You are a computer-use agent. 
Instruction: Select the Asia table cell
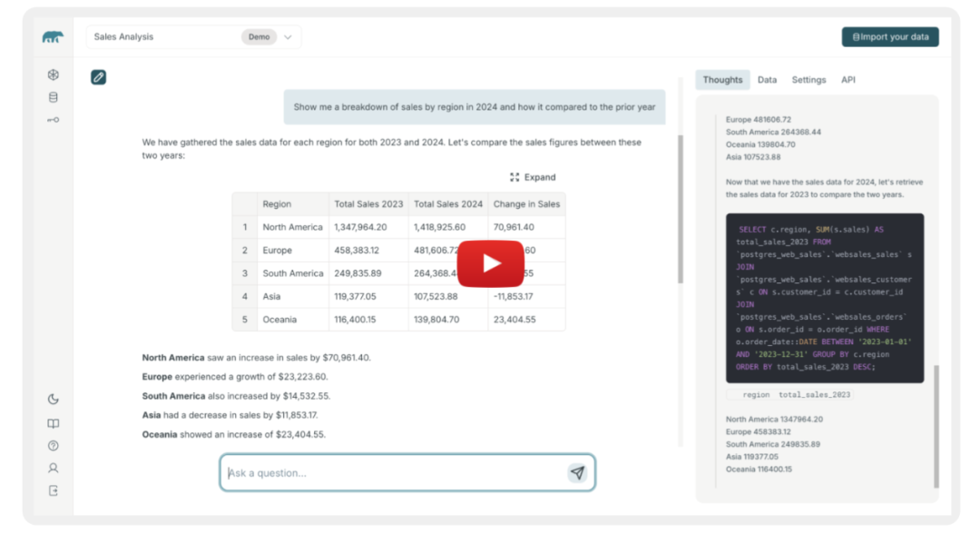click(293, 296)
